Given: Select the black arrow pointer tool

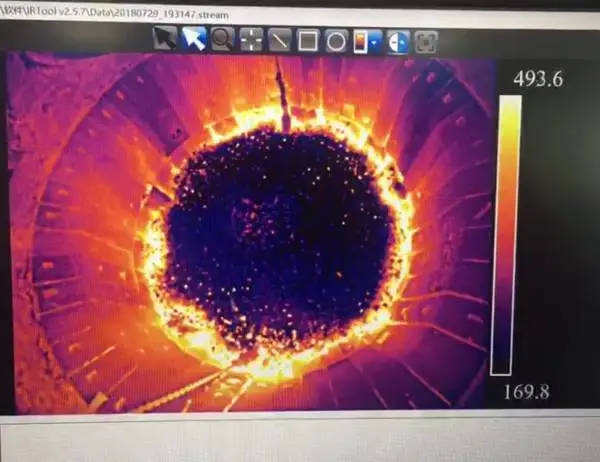Looking at the screenshot, I should pyautogui.click(x=165, y=38).
